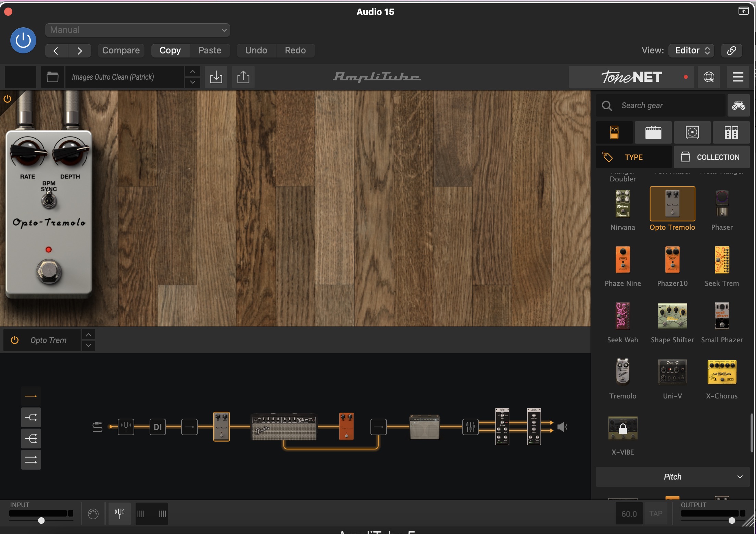Viewport: 756px width, 534px height.
Task: Select the amp gear category tab
Action: 653,132
